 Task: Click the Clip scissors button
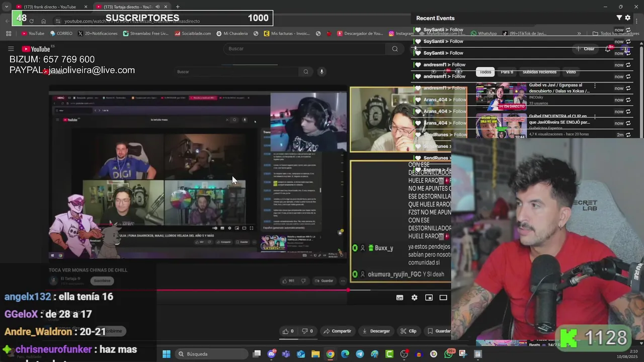408,331
